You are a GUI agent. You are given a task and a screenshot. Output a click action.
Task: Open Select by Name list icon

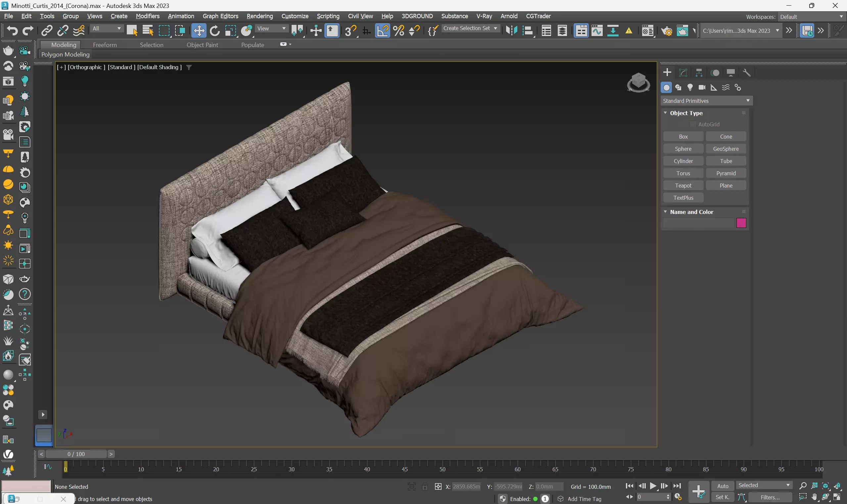coord(148,30)
